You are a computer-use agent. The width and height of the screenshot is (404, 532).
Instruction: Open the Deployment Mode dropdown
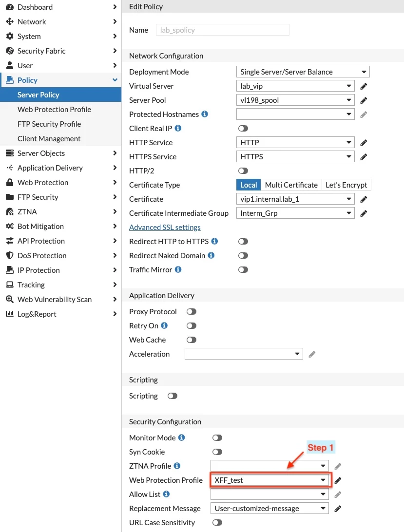click(303, 72)
